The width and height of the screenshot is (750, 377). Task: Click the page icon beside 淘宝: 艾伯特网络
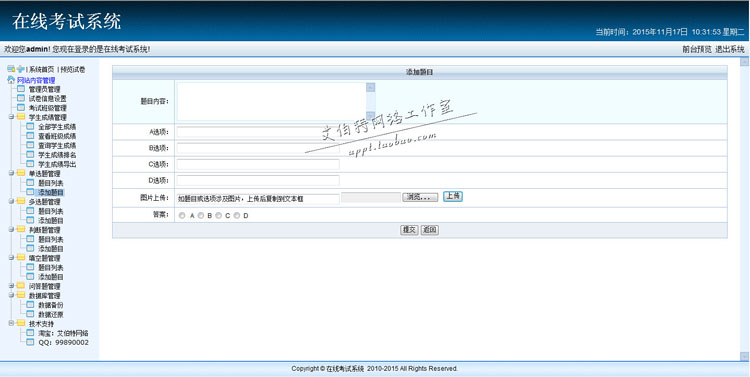click(30, 333)
